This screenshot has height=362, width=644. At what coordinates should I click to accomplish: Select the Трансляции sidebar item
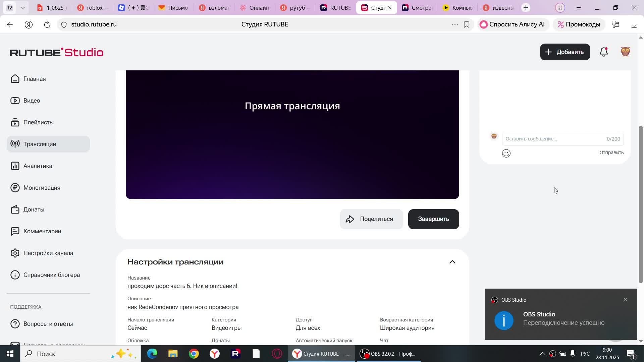(48, 144)
